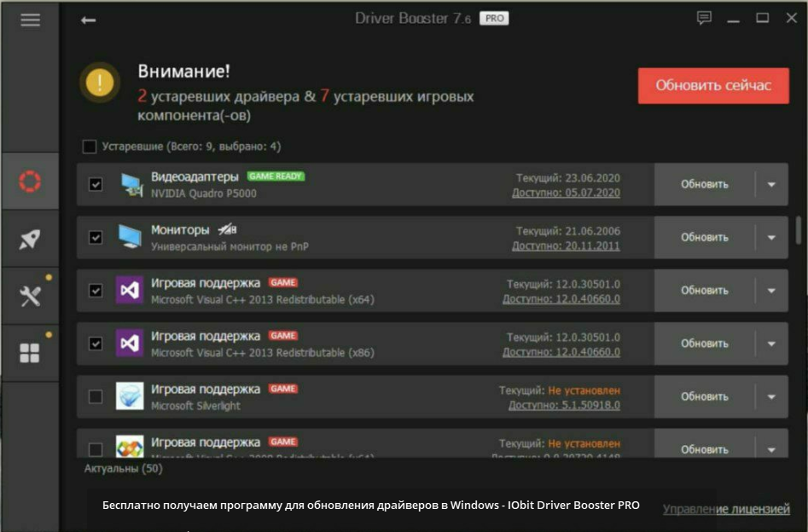Screen dimensions: 808x532
Task: Check the Microsoft Silverlight checkbox
Action: tap(96, 396)
